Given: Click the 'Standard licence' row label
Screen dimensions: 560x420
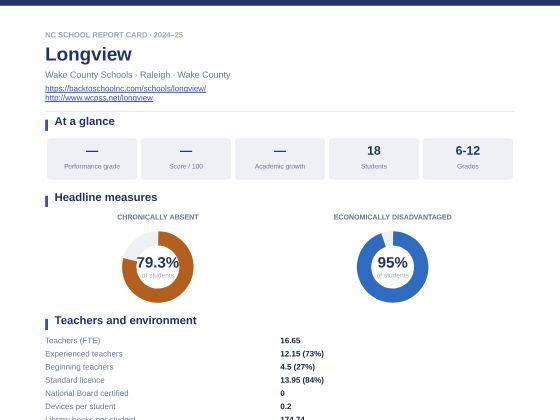Looking at the screenshot, I should coord(75,380).
